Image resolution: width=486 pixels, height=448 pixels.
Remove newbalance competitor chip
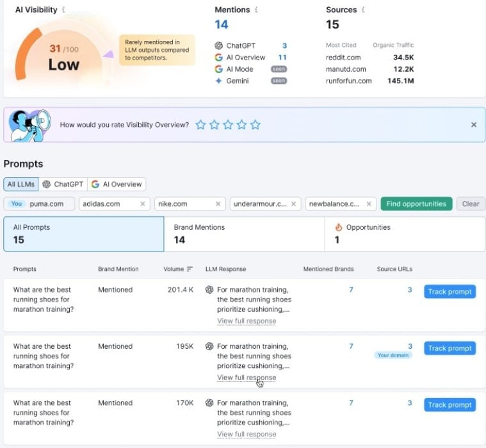[x=369, y=204]
